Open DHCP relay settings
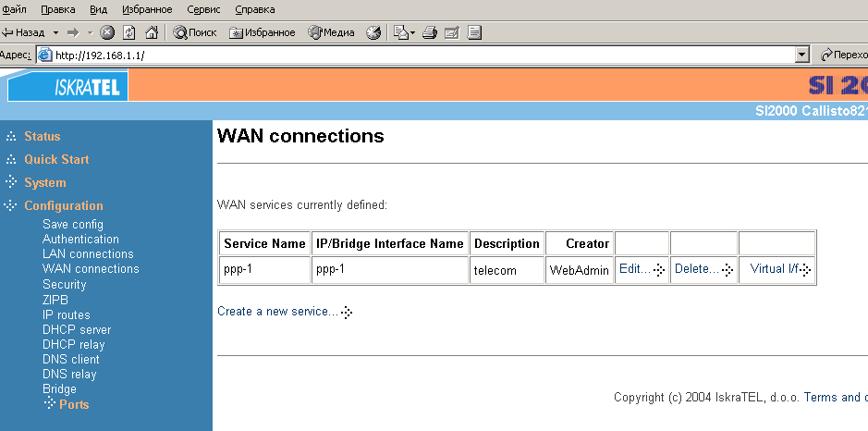The width and height of the screenshot is (868, 431). click(74, 345)
